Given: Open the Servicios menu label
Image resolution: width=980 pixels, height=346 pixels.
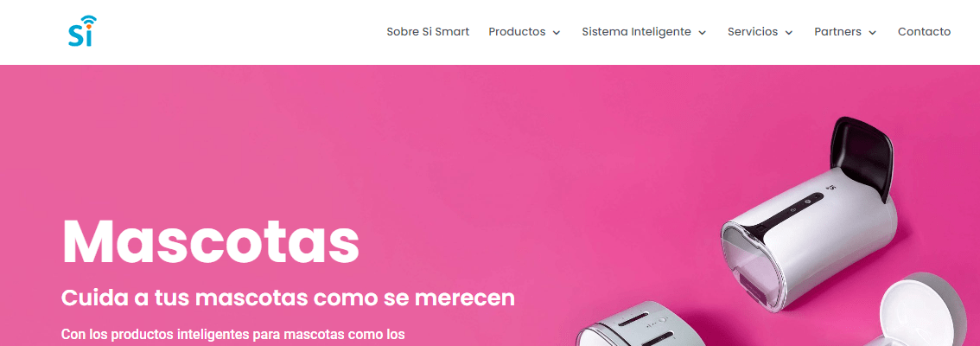Looking at the screenshot, I should (x=753, y=32).
